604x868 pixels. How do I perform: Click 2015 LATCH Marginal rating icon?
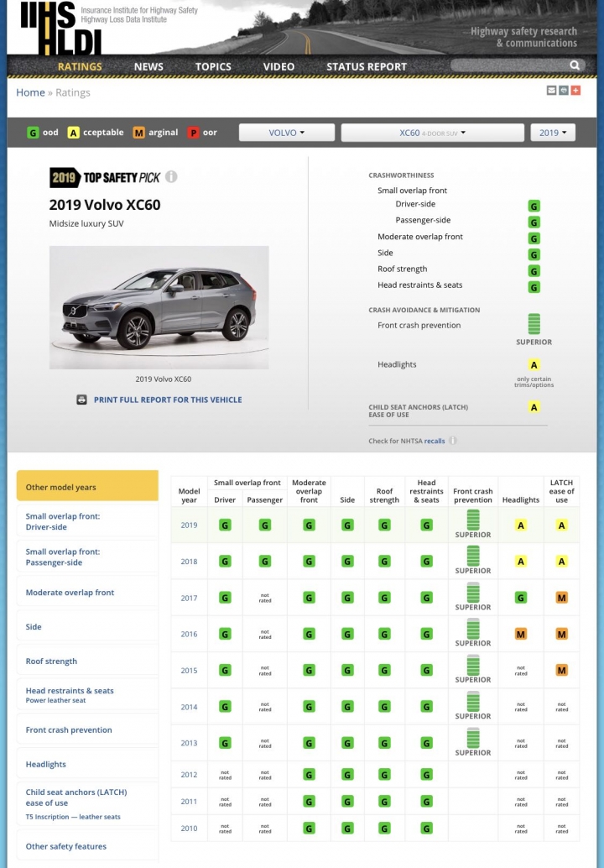pyautogui.click(x=561, y=671)
